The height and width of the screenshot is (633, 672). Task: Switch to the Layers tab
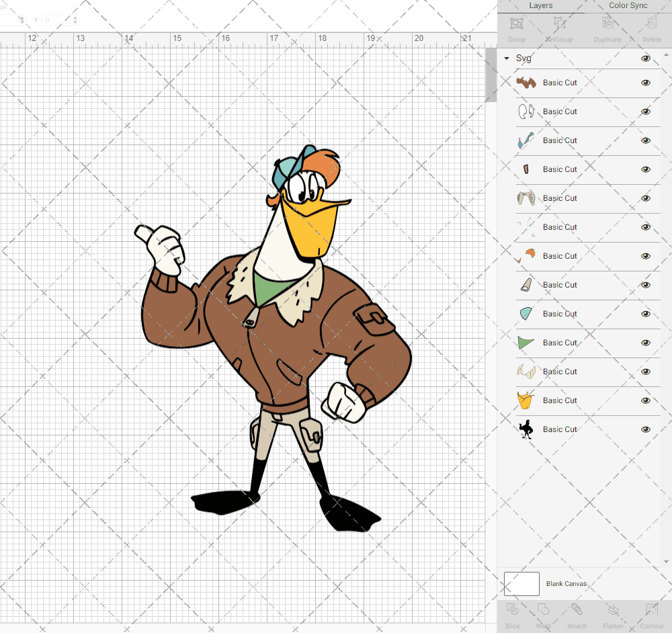point(541,5)
